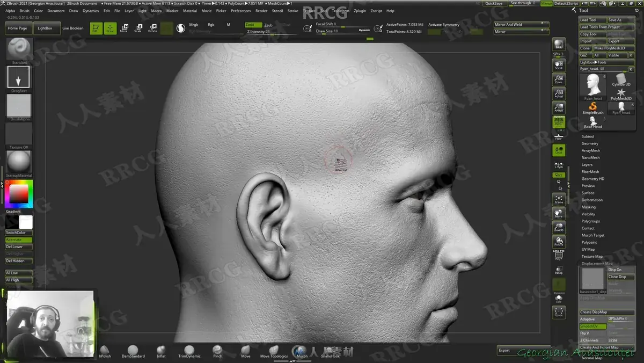
Task: Expand the Subtool subpalette
Action: (x=588, y=136)
